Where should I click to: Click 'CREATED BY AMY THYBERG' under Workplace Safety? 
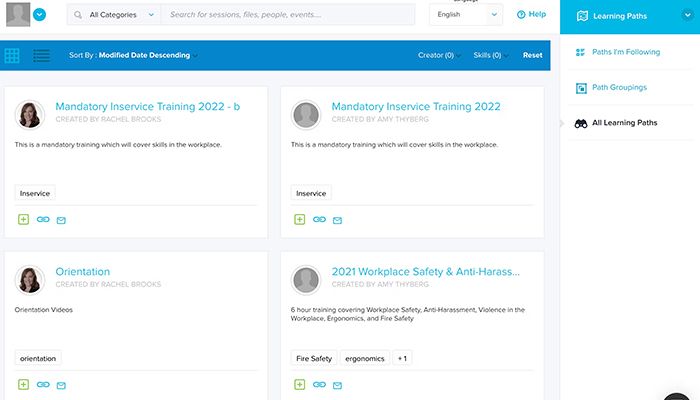380,284
